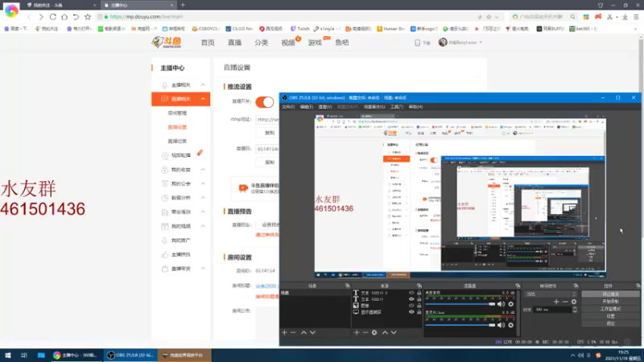Open the 工具(T) menu in OBS

[397, 107]
